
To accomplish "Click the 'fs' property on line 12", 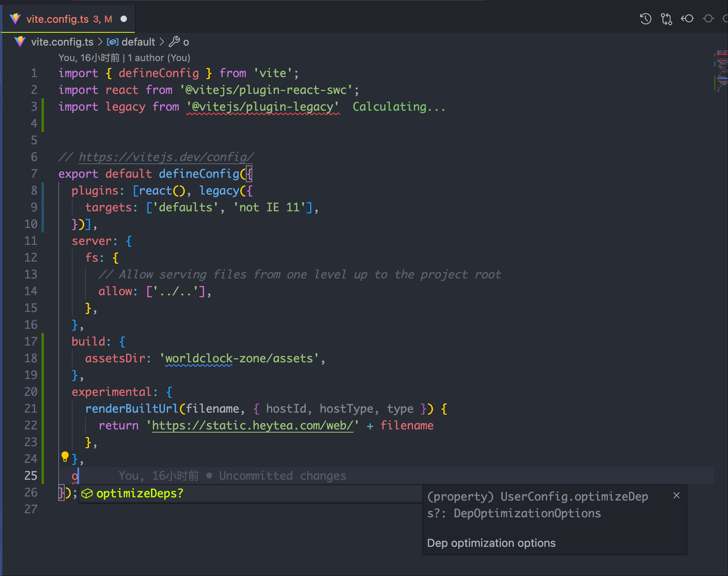I will 92,258.
